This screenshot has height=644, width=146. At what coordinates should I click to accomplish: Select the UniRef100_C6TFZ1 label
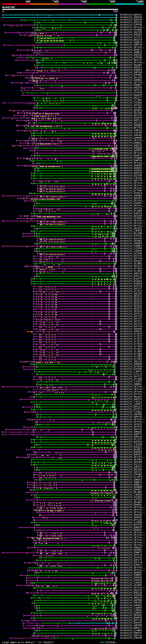131,90
